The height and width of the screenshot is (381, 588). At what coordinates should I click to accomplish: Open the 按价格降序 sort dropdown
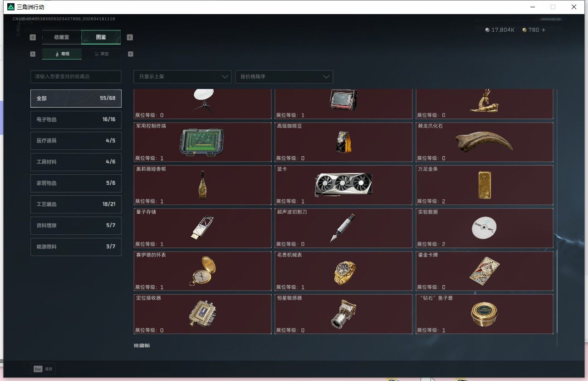click(x=284, y=77)
